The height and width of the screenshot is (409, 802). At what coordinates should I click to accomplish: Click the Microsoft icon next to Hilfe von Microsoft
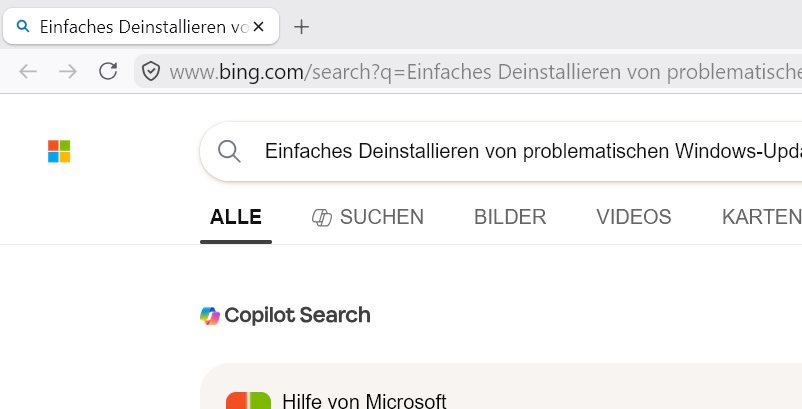point(249,400)
